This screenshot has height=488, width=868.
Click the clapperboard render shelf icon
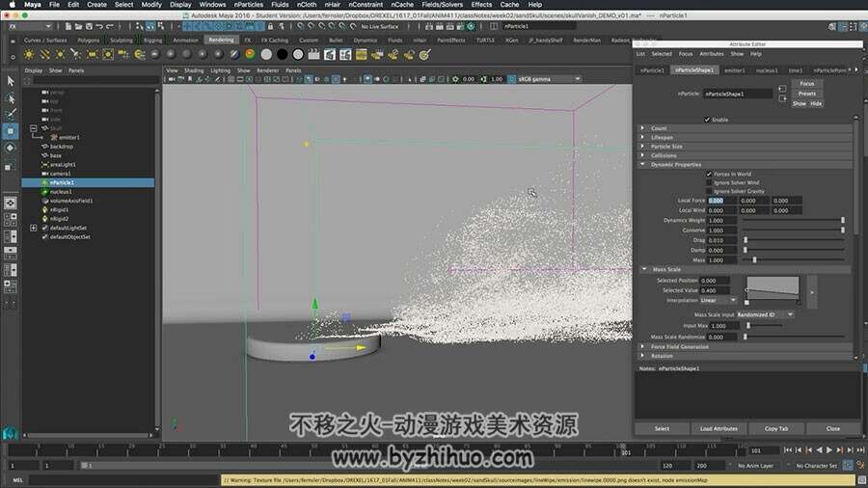point(313,54)
